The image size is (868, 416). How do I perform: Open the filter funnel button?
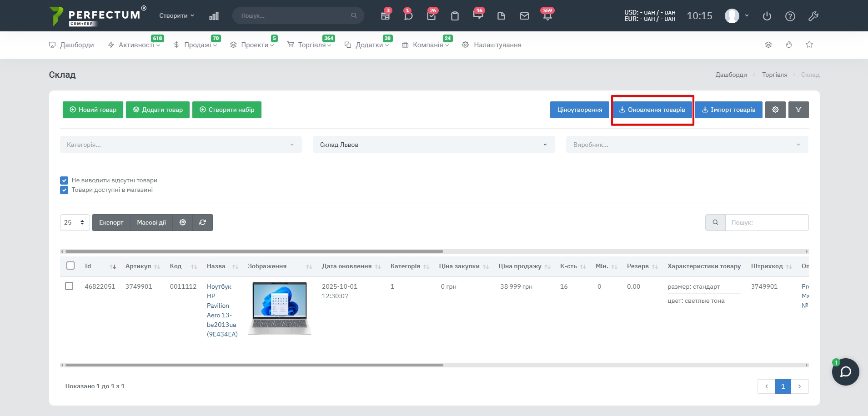coord(798,110)
